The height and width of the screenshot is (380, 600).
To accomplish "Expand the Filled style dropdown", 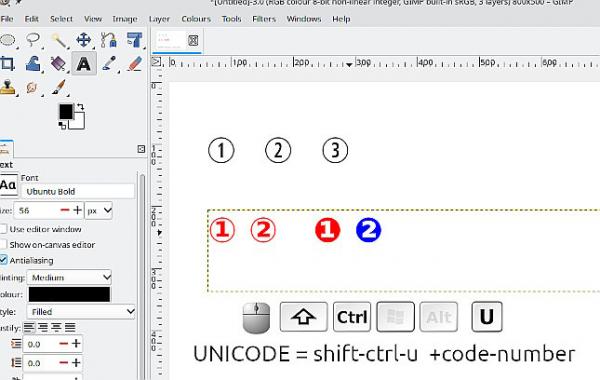I will pyautogui.click(x=81, y=312).
